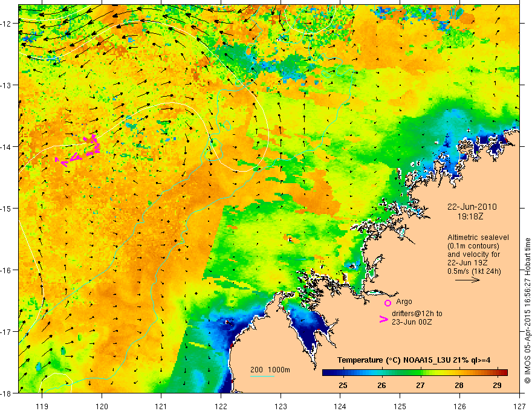Click longitude axis label 126

point(459,406)
